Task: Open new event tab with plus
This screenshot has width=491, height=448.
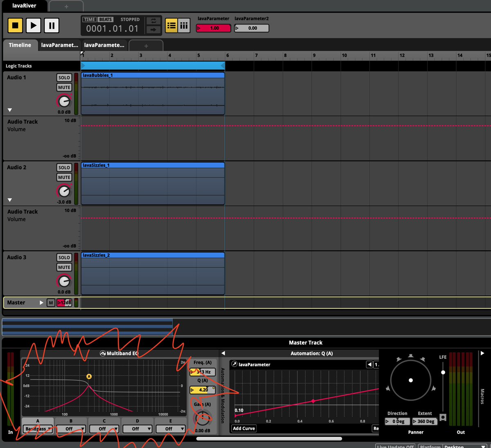Action: pyautogui.click(x=66, y=7)
